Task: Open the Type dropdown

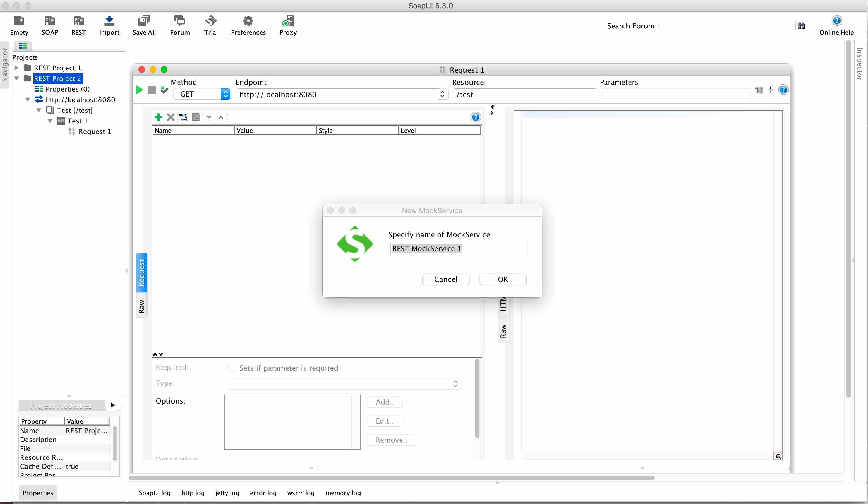Action: [343, 383]
